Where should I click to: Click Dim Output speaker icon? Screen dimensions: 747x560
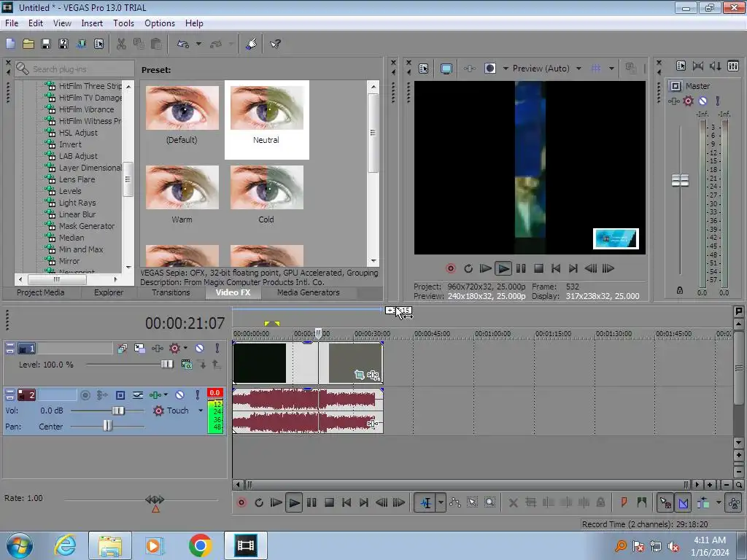click(715, 66)
